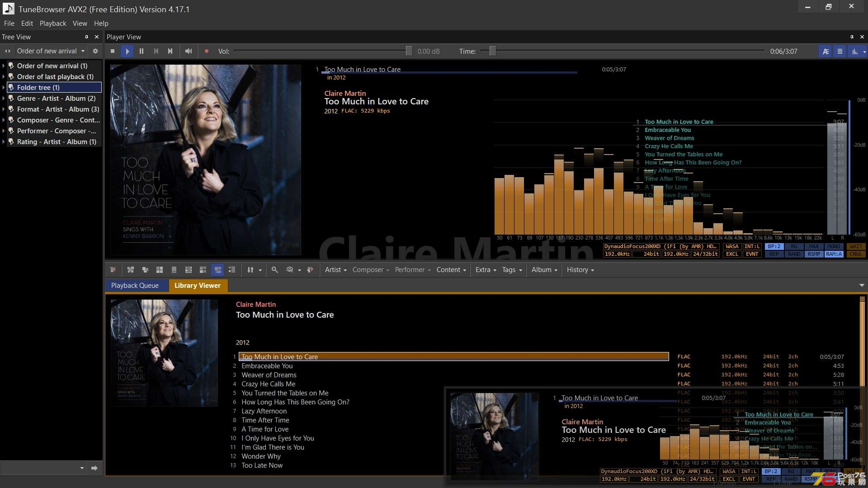The height and width of the screenshot is (488, 868).
Task: Toggle the MAX indicator
Action: [x=814, y=246]
